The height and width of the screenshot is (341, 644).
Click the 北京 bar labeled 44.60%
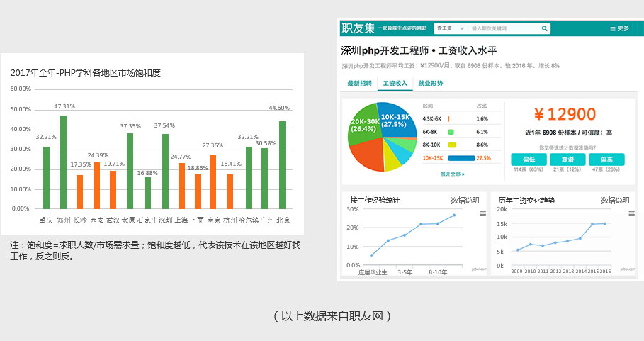click(282, 164)
